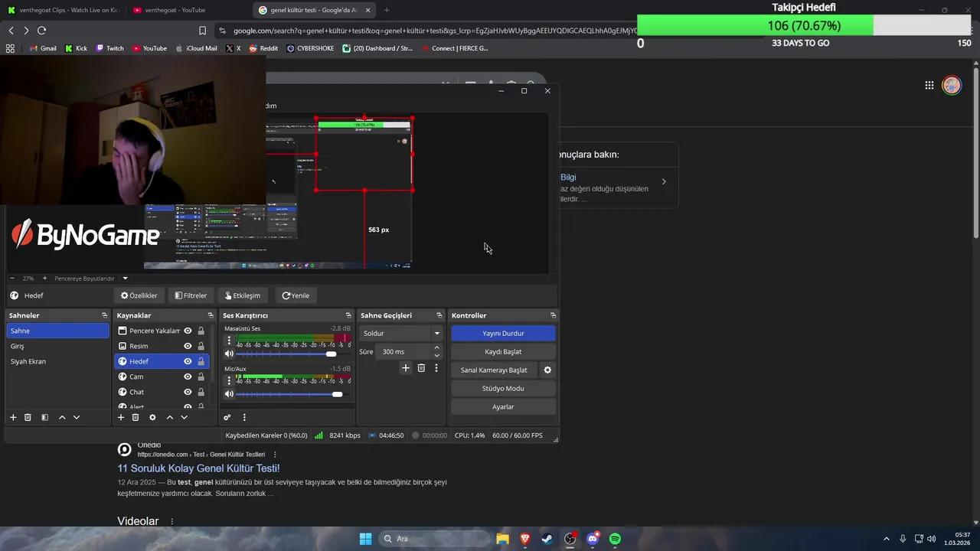Expand the Bilgi result chevron
Screen dimensions: 980x551
pos(664,181)
